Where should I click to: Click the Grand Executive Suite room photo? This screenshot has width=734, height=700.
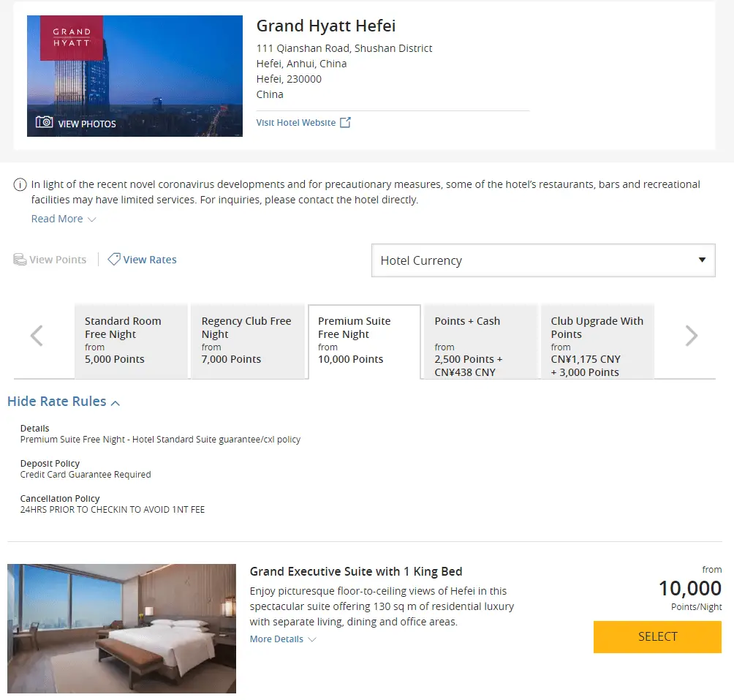click(x=121, y=628)
